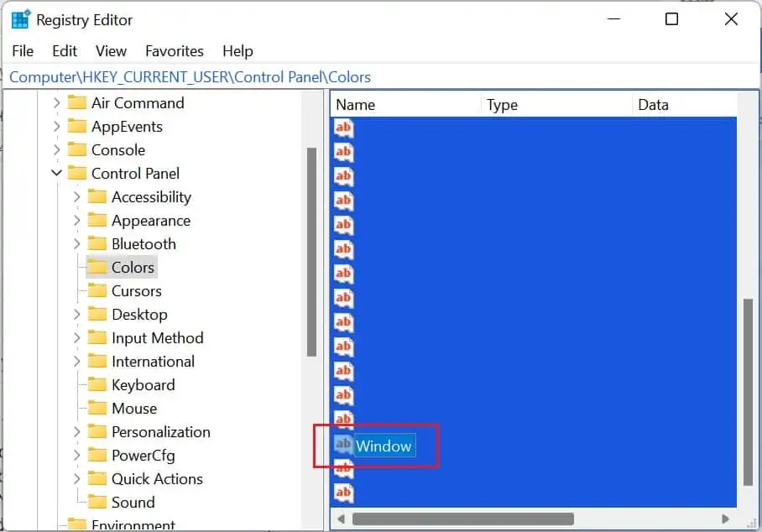
Task: Expand the Appearance tree branch
Action: coord(75,220)
